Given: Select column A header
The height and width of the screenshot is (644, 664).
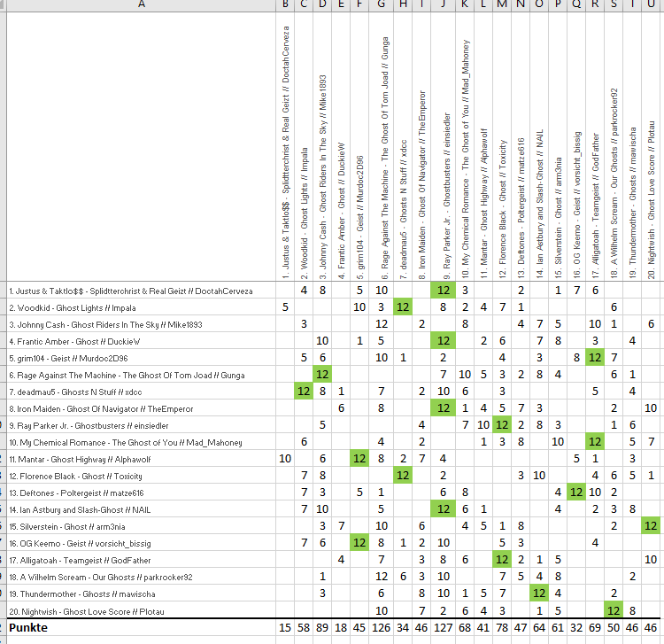Looking at the screenshot, I should point(141,4).
